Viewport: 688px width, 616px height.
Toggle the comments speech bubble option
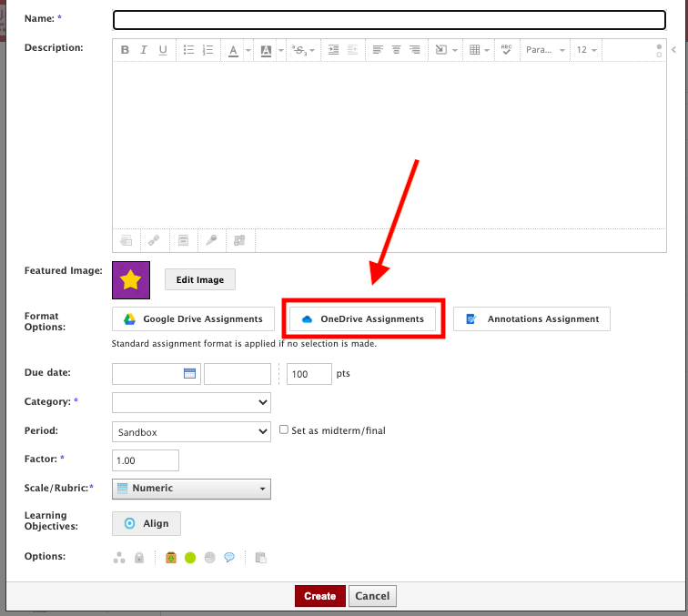click(229, 558)
